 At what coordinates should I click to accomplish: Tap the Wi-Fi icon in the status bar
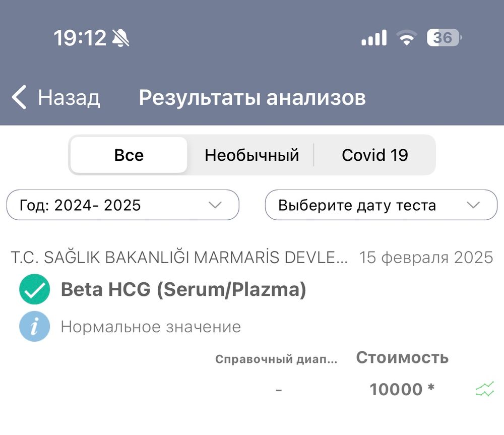[406, 37]
